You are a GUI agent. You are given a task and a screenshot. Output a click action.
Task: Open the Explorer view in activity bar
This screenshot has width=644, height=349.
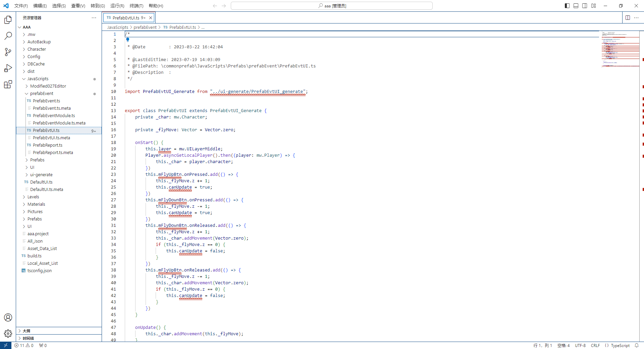(x=8, y=20)
